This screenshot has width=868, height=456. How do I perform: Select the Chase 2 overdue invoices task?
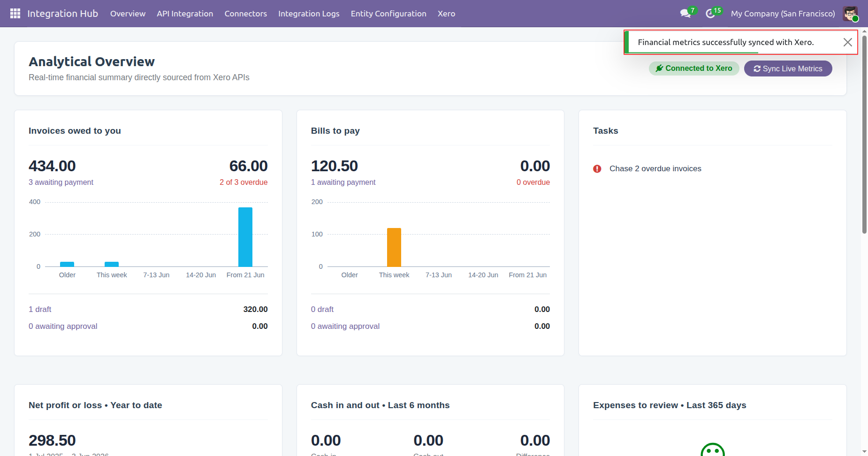655,169
